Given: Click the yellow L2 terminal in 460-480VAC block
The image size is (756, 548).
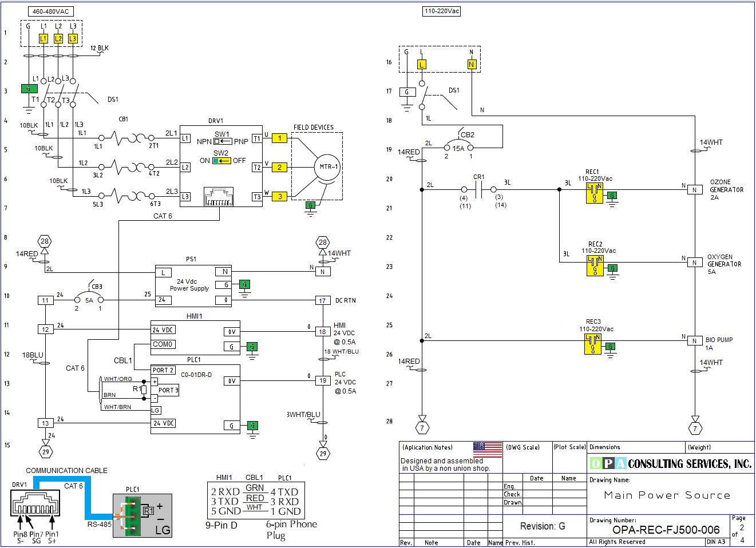Looking at the screenshot, I should click(58, 38).
